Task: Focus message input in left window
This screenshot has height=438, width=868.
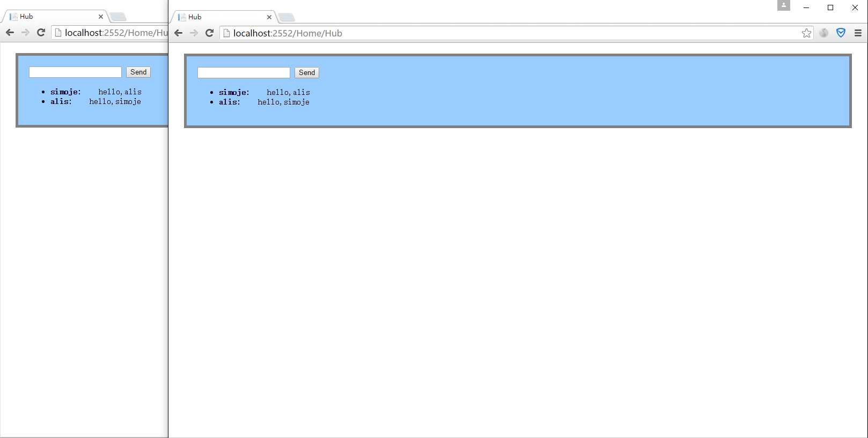Action: (x=75, y=72)
